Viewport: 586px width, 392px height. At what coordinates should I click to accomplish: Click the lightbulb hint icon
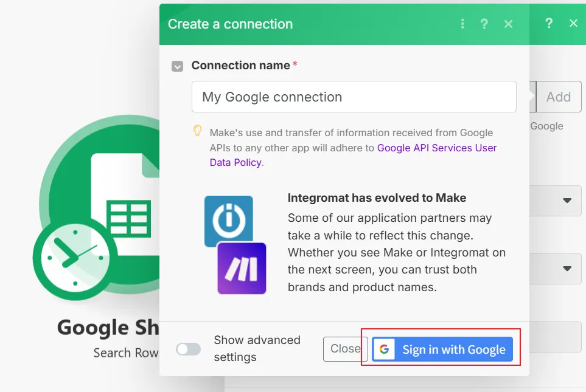(197, 131)
